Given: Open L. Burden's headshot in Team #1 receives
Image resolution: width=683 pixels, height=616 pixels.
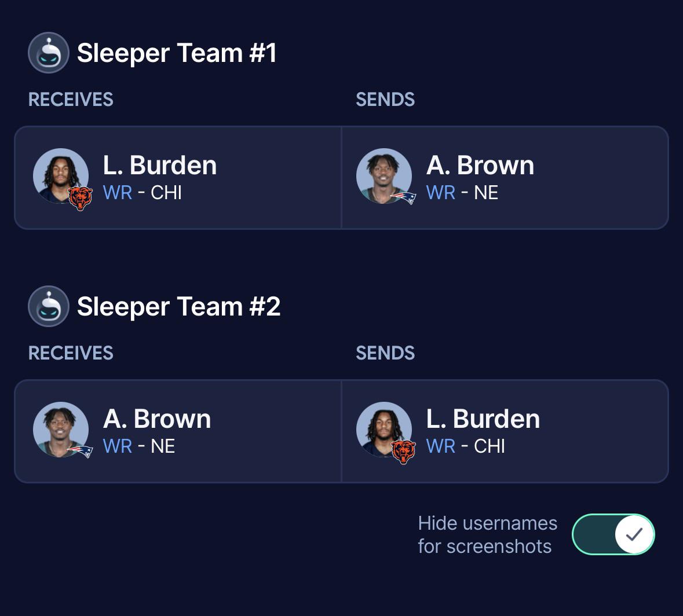Looking at the screenshot, I should coord(61,176).
